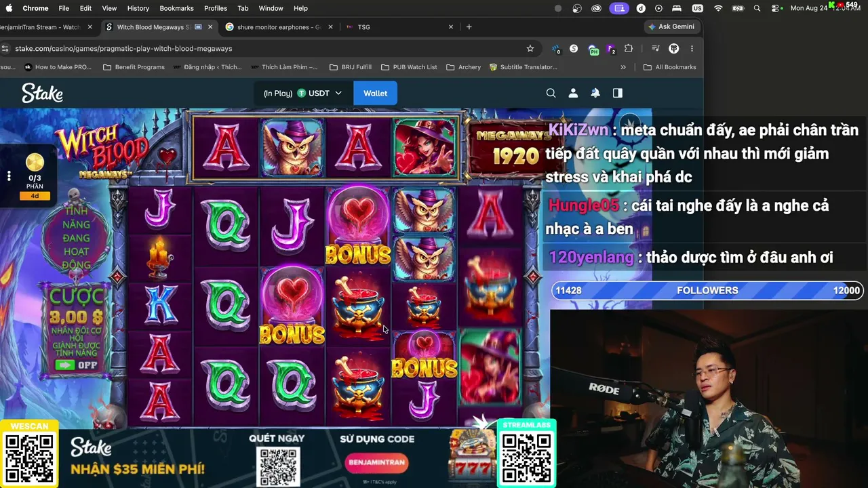Click the Witch Blood Megaways game logo
868x488 pixels.
tap(102, 150)
